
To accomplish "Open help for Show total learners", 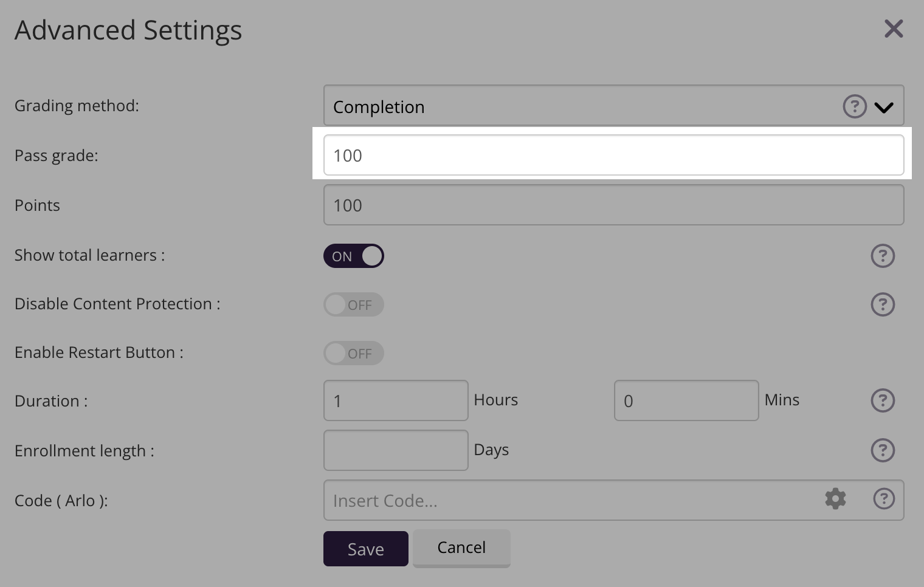I will [883, 256].
